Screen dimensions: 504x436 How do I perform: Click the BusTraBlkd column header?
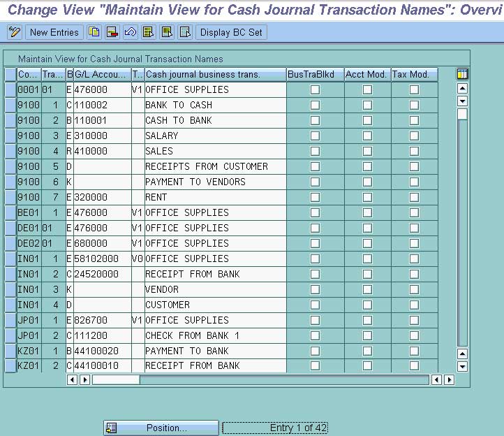click(315, 74)
